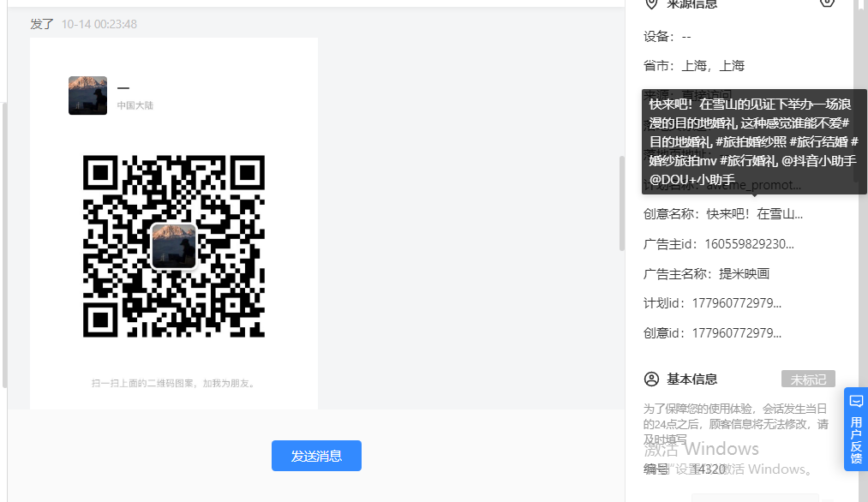Click the avatar in the QR code center

point(174,246)
